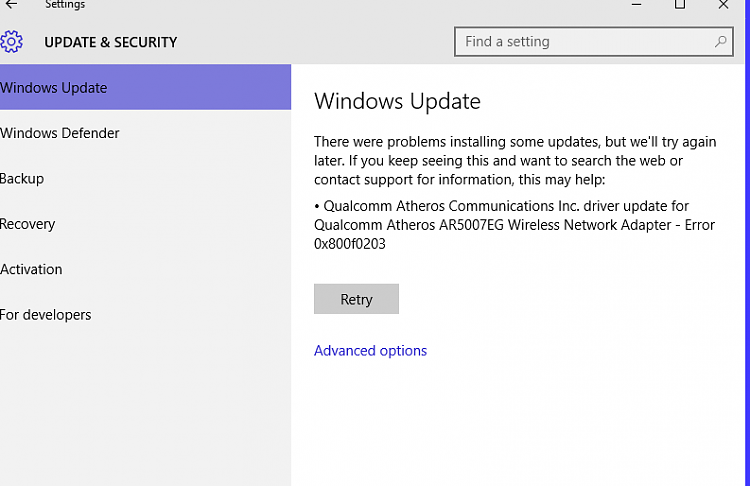The image size is (750, 486).
Task: Open Windows Defender settings
Action: click(x=145, y=133)
